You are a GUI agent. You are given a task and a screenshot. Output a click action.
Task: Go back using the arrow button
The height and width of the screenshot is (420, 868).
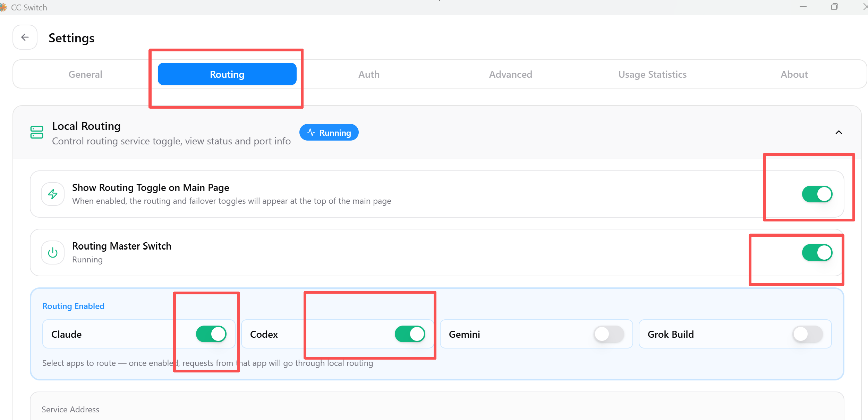coord(25,37)
